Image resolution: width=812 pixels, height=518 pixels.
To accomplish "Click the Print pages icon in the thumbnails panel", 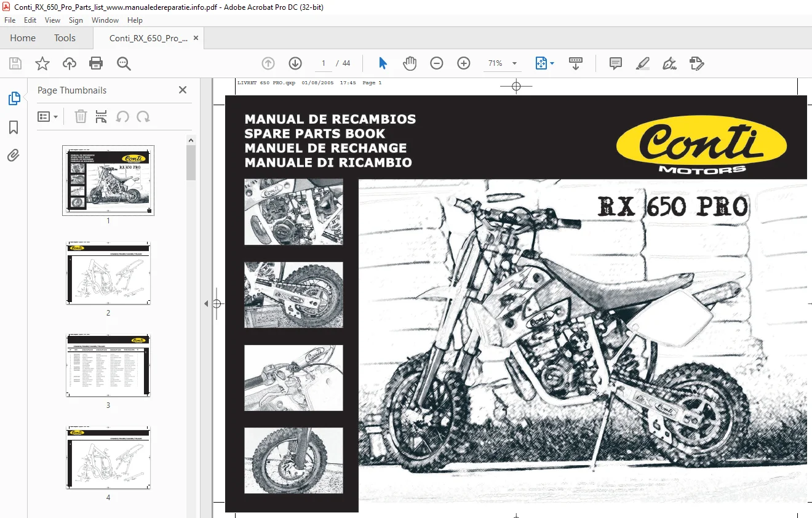I will point(101,116).
